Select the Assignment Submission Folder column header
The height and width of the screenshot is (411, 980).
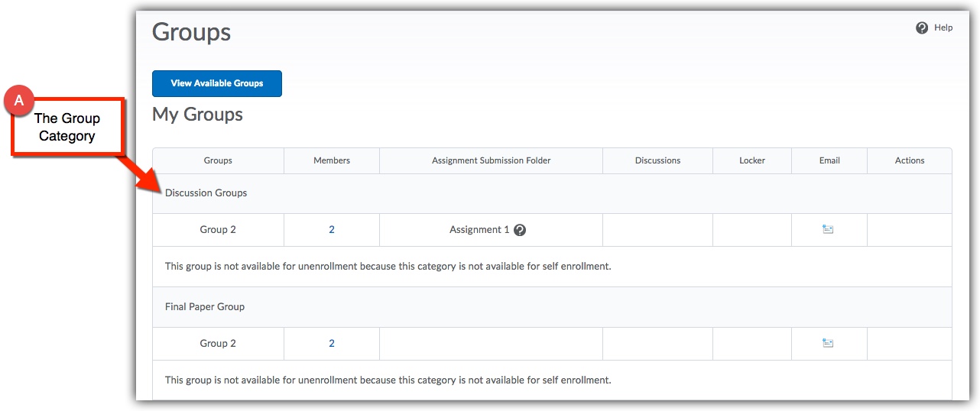491,160
